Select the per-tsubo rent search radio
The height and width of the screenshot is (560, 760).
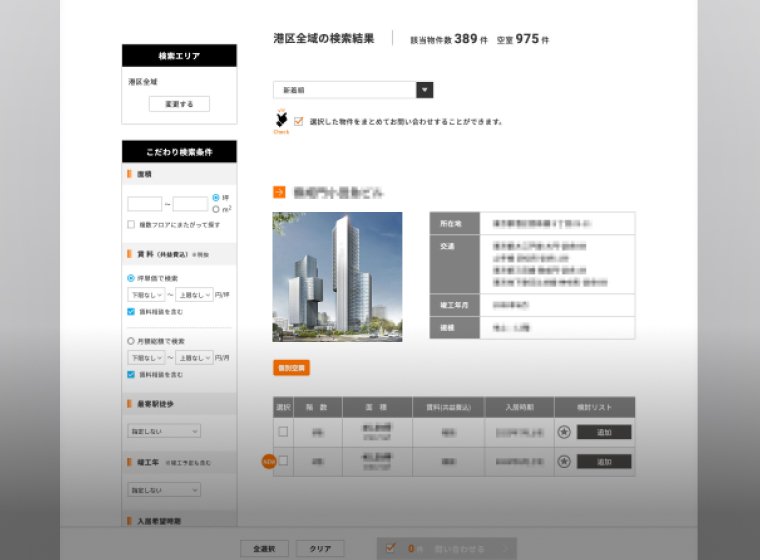(130, 278)
